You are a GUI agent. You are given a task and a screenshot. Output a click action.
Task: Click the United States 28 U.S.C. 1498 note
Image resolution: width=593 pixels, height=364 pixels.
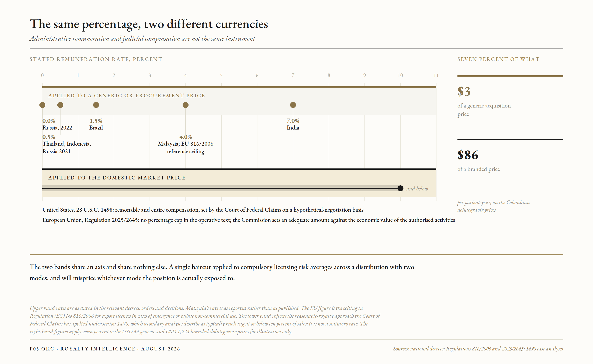click(x=203, y=210)
